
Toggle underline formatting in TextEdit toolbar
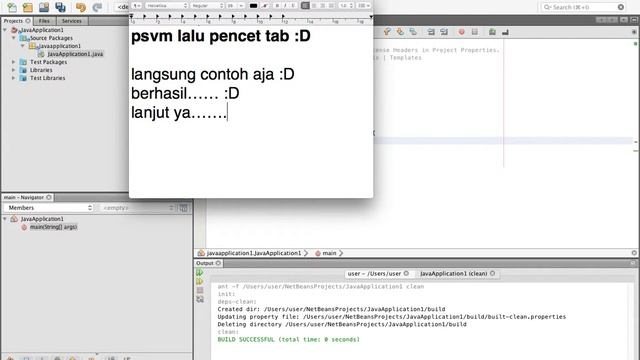coord(293,6)
